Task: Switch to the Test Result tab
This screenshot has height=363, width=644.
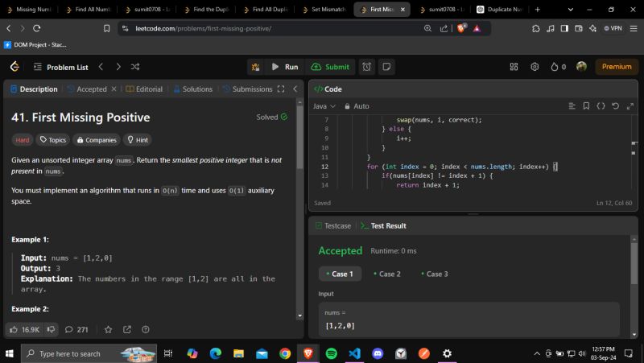Action: [383, 226]
